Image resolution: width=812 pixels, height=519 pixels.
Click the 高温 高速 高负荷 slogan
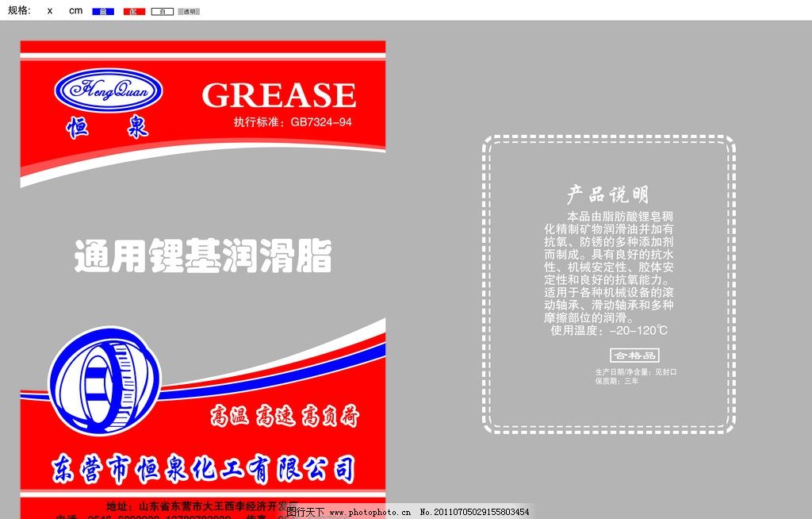tap(285, 417)
